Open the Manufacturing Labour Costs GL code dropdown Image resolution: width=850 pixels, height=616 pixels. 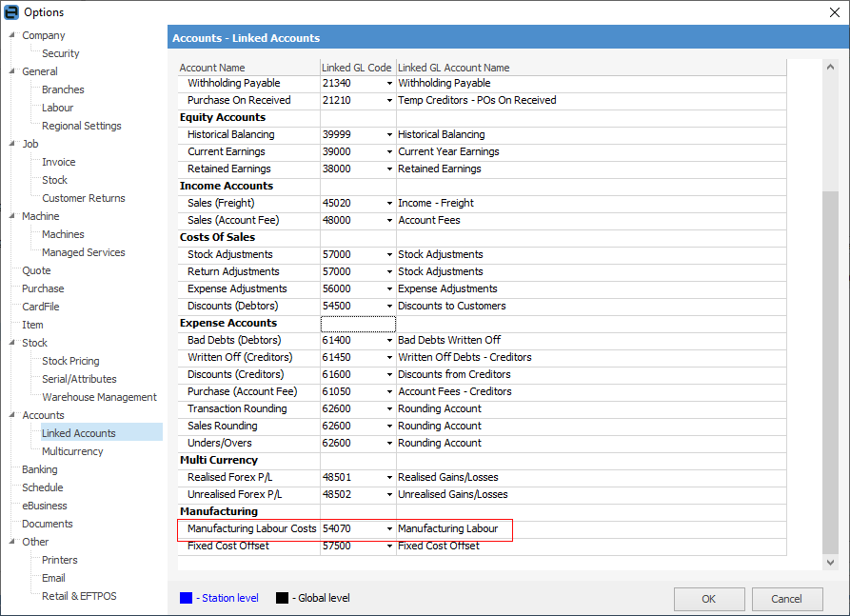(389, 529)
